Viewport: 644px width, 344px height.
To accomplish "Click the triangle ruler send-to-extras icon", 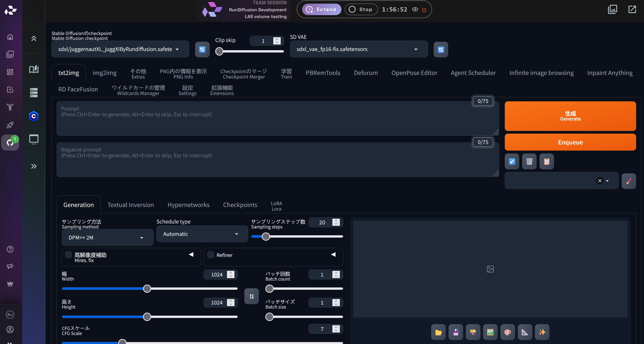I will [525, 332].
